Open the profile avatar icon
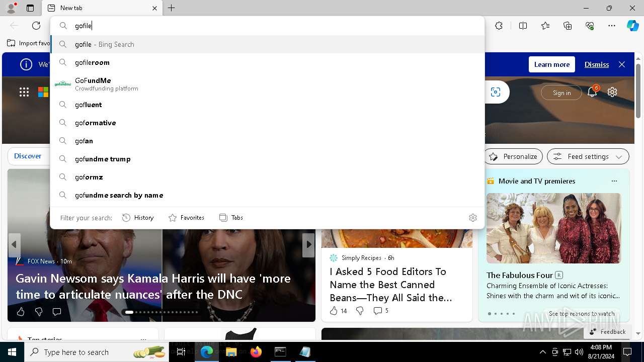 [x=11, y=8]
